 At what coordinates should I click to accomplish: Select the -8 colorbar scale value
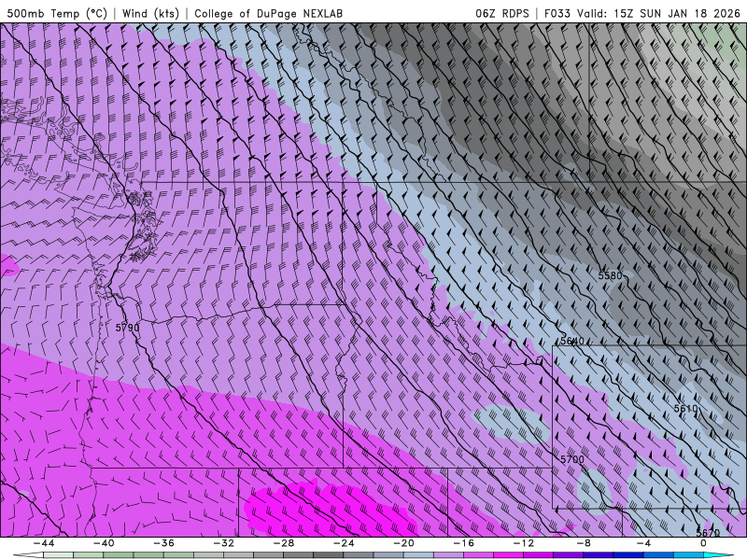[x=584, y=543]
